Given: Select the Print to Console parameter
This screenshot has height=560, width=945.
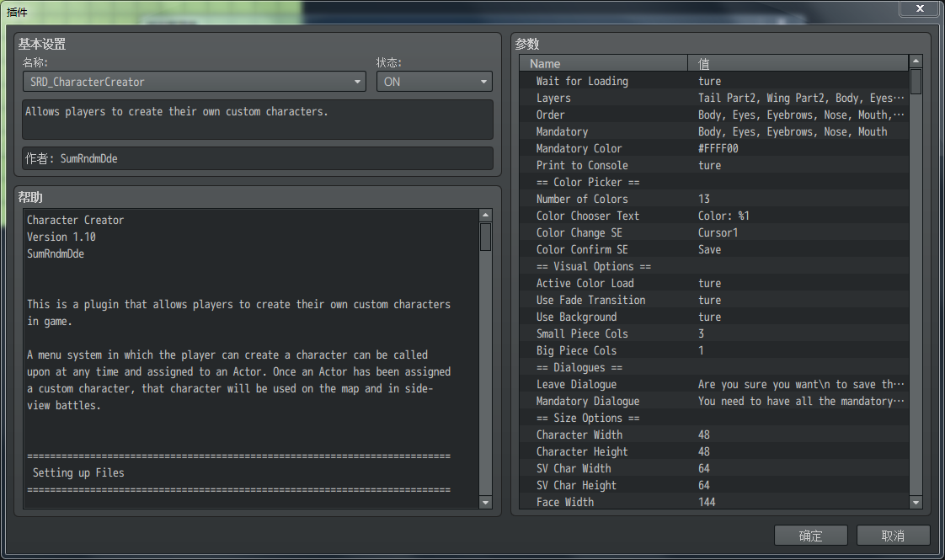Looking at the screenshot, I should coord(714,165).
